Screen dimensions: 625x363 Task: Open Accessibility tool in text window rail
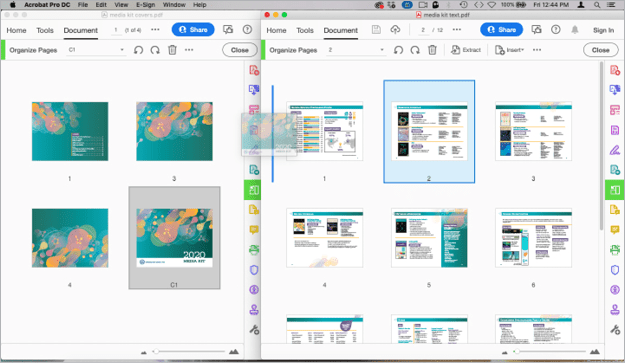[x=615, y=290]
